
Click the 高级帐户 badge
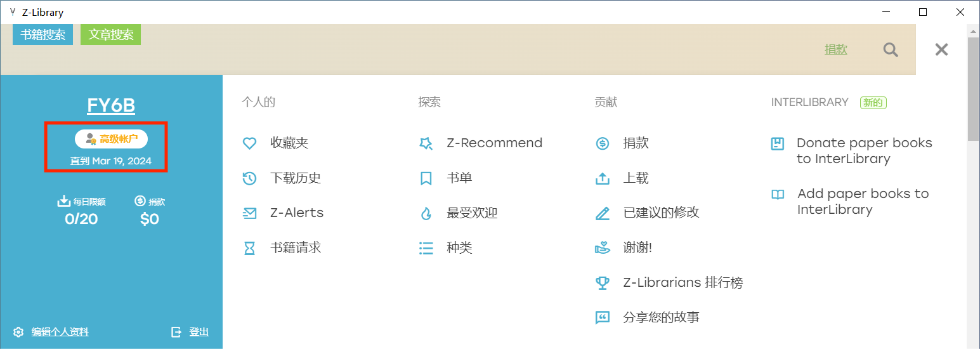[111, 138]
